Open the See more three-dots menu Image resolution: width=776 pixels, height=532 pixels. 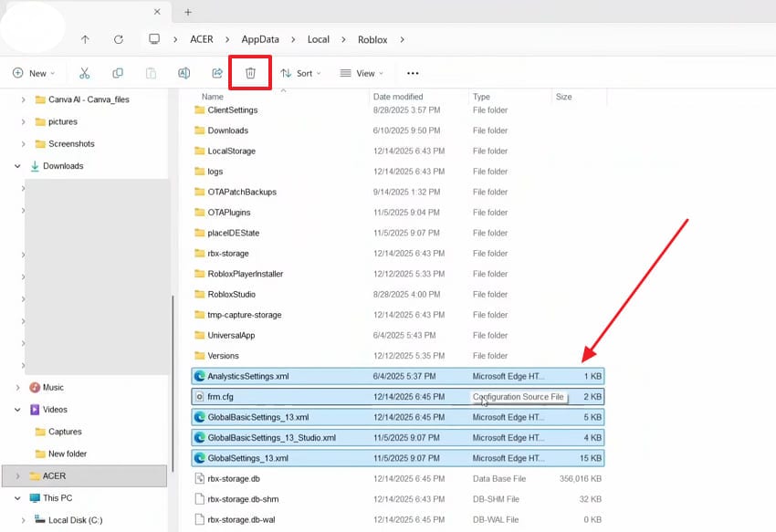413,73
